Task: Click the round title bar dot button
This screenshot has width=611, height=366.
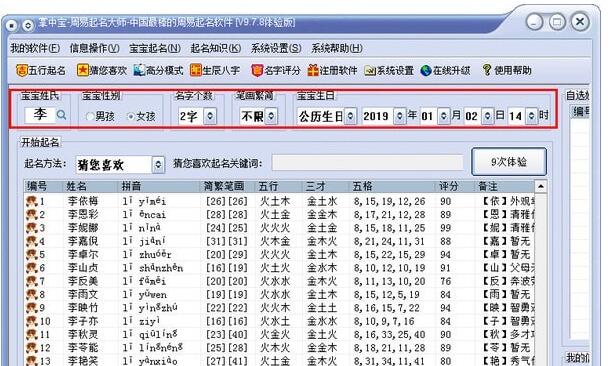Action: pyautogui.click(x=12, y=25)
